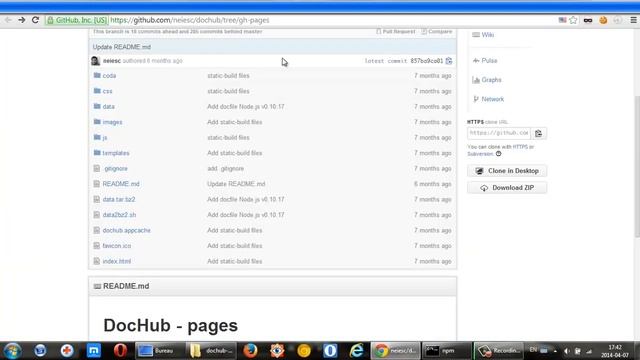The width and height of the screenshot is (640, 360).
Task: Bookmark page with the star icon
Action: pyautogui.click(x=573, y=20)
